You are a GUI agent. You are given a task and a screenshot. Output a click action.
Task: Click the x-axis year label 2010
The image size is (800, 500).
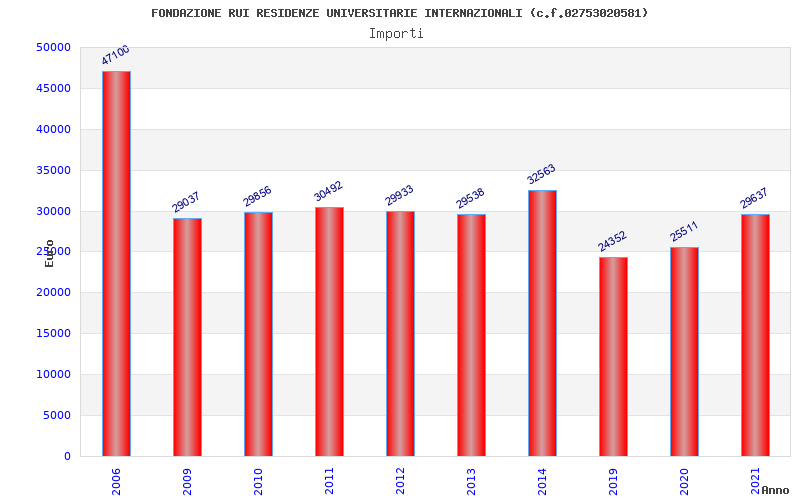[x=258, y=482]
